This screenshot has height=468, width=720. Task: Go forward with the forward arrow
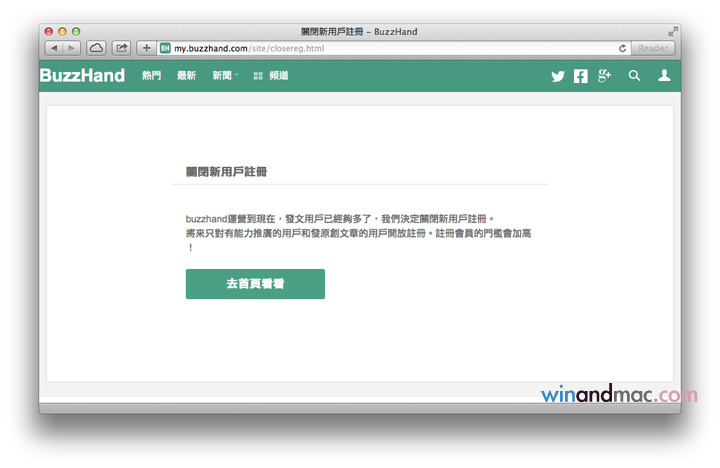tap(71, 48)
